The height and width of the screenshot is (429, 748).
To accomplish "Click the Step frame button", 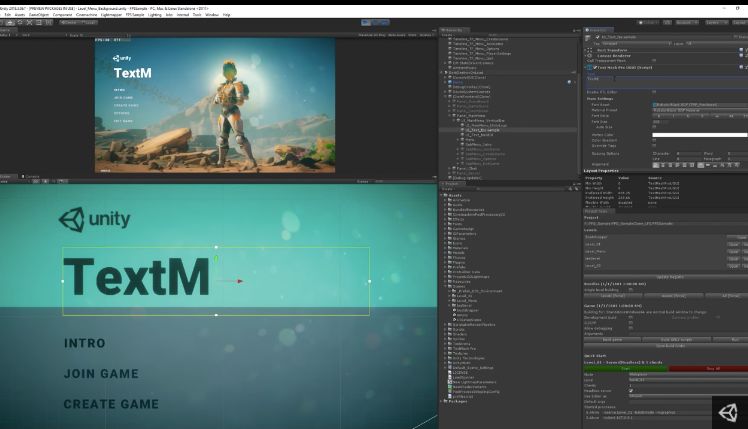I will coord(384,22).
